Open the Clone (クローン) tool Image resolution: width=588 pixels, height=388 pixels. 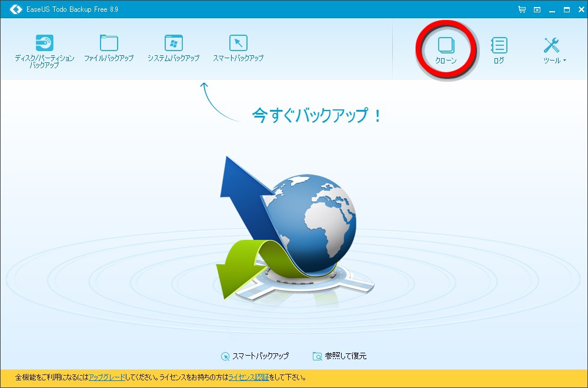click(446, 50)
